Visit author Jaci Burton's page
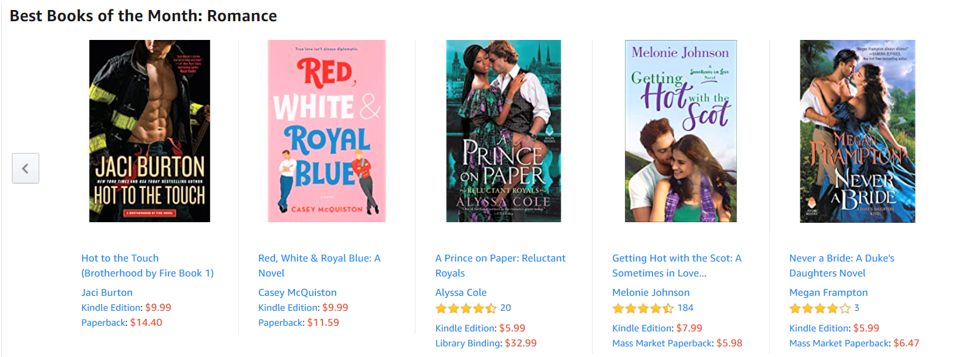Viewport: 980px width, 357px height. point(107,293)
